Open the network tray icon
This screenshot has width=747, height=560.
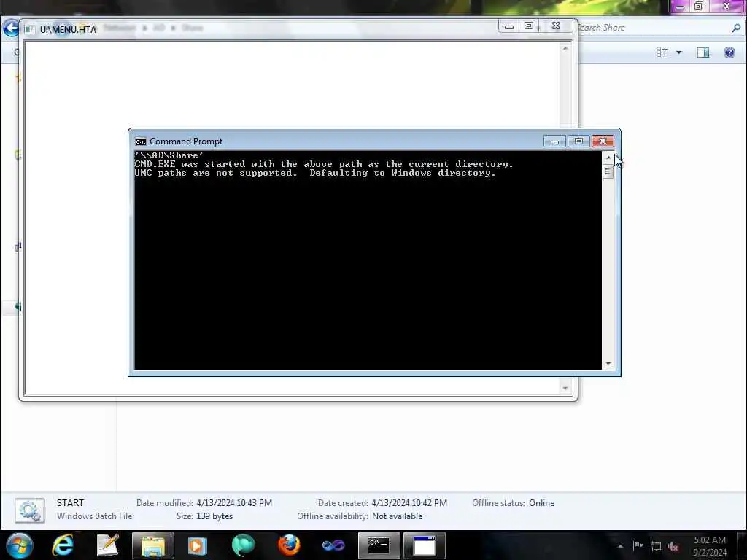click(656, 547)
